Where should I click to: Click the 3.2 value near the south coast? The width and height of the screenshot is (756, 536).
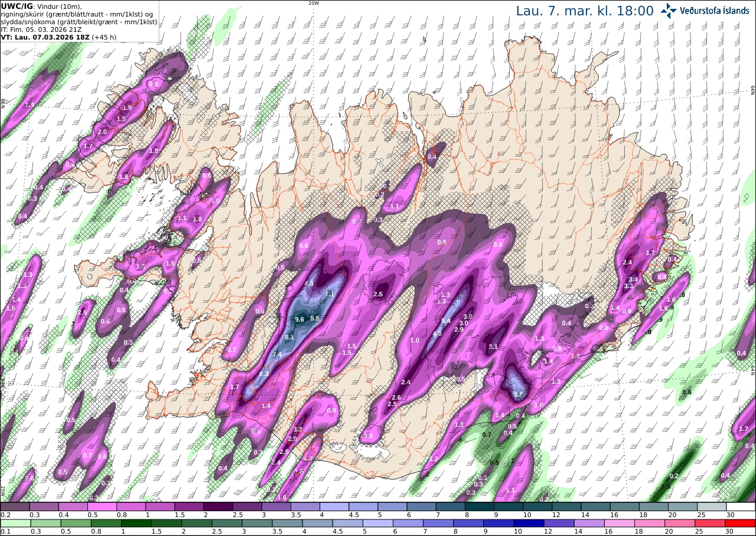click(298, 429)
